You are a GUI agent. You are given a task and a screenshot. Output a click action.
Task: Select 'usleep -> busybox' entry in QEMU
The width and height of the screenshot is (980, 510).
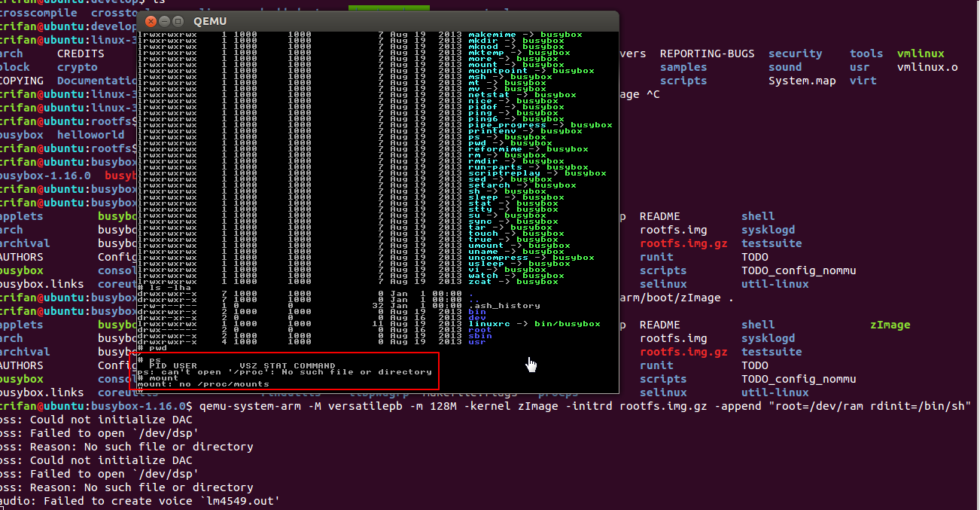pyautogui.click(x=519, y=264)
